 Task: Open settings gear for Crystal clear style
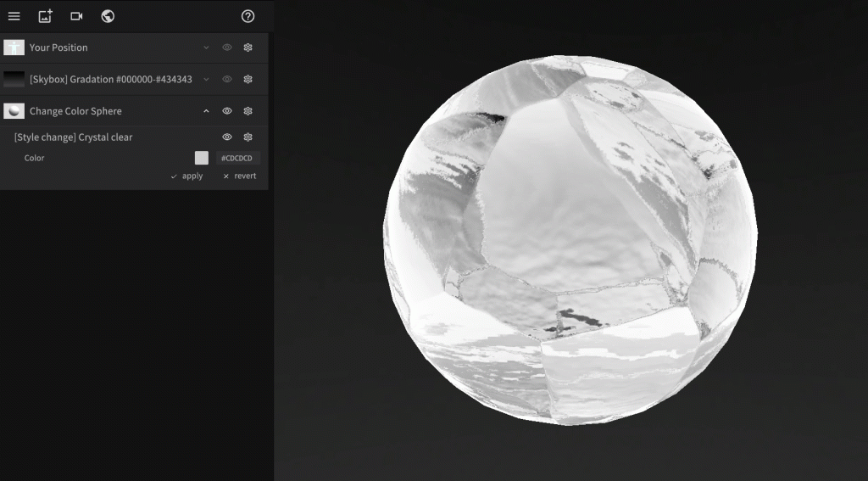tap(248, 137)
